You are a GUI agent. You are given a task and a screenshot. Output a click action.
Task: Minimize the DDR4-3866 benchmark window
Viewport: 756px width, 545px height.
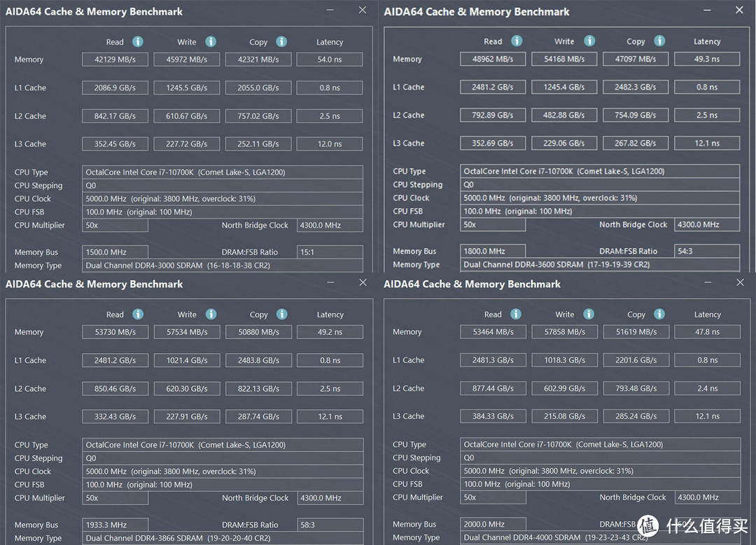click(330, 282)
